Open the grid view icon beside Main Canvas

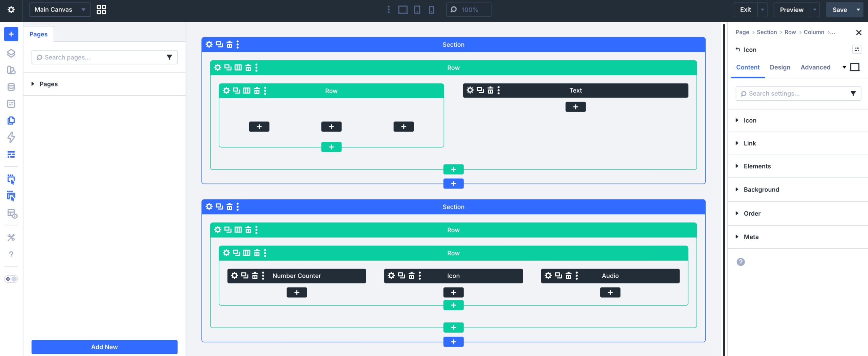(x=101, y=10)
